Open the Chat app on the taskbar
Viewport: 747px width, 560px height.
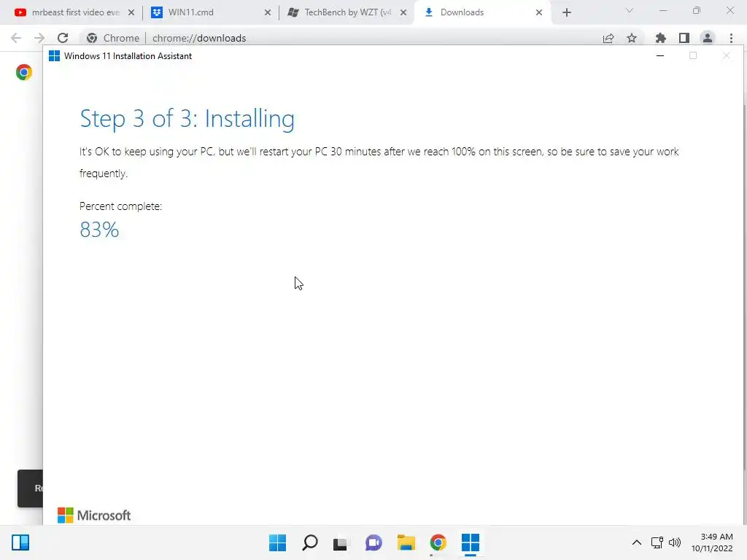point(373,542)
